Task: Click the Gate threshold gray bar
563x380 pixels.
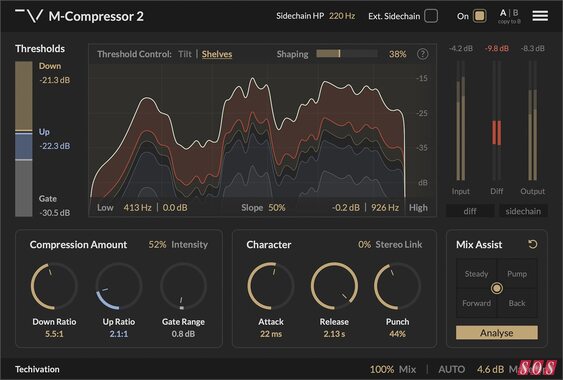Action: 24,189
